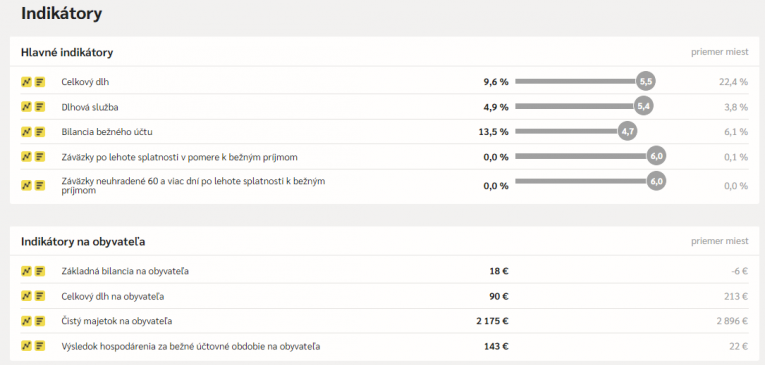The width and height of the screenshot is (765, 365).
Task: Open the list icon for Bilancia bežného účtu
Action: tap(40, 132)
